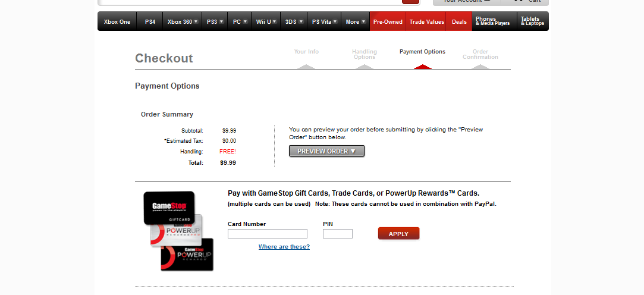The image size is (644, 295).
Task: Click the GameStop gift card image
Action: (x=169, y=208)
